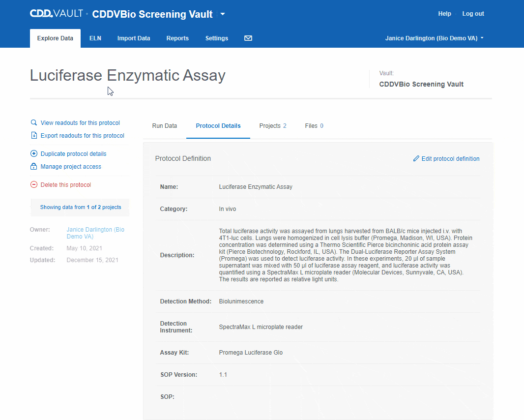Click the export icon next to export readouts
The width and height of the screenshot is (524, 420).
pyautogui.click(x=33, y=135)
